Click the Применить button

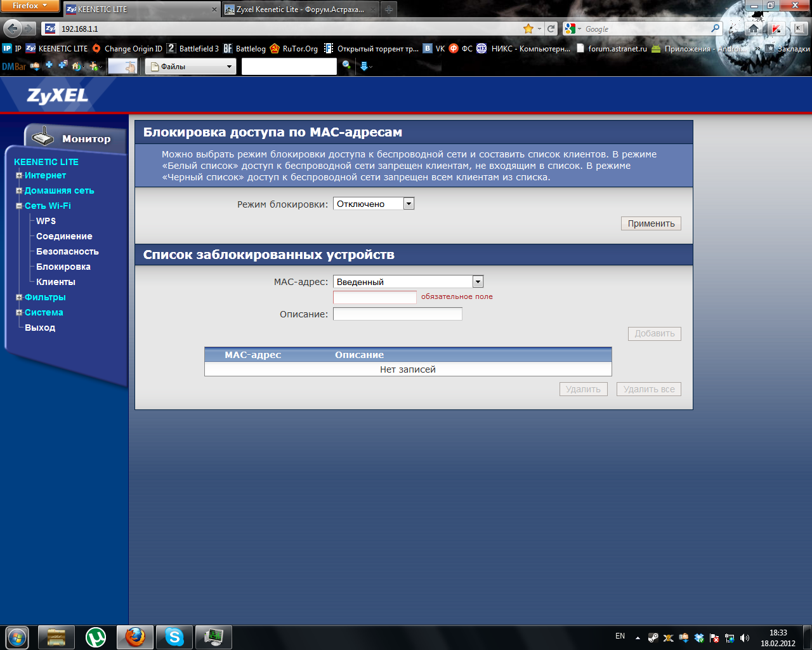pos(651,223)
